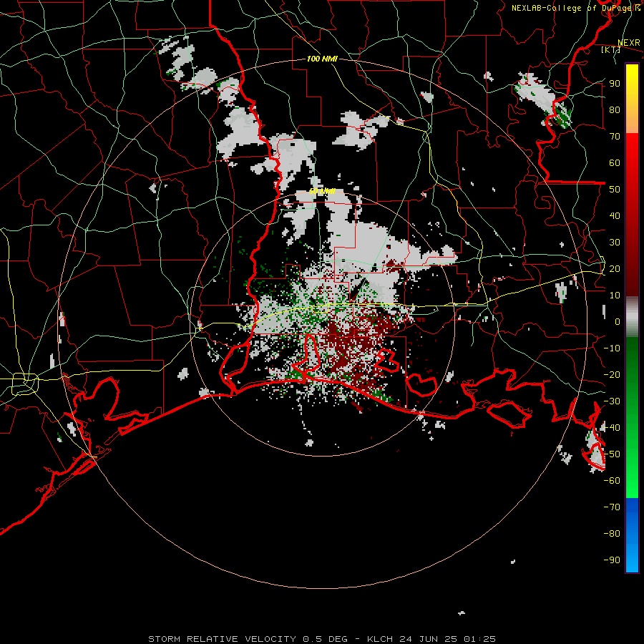Click the KT units label above the color scale

tap(611, 49)
